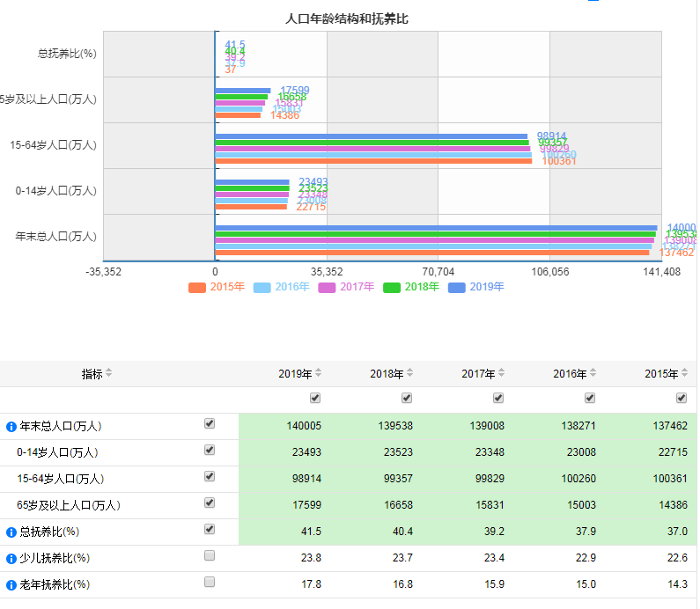Sort by 2016年 column using its arrows
Image resolution: width=700 pixels, height=609 pixels.
[593, 374]
